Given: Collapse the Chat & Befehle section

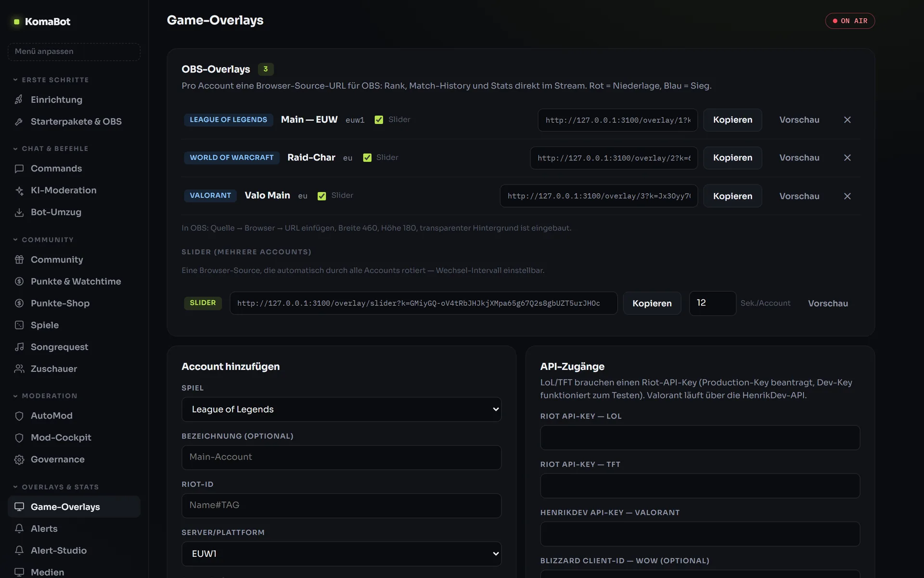Looking at the screenshot, I should pos(51,149).
